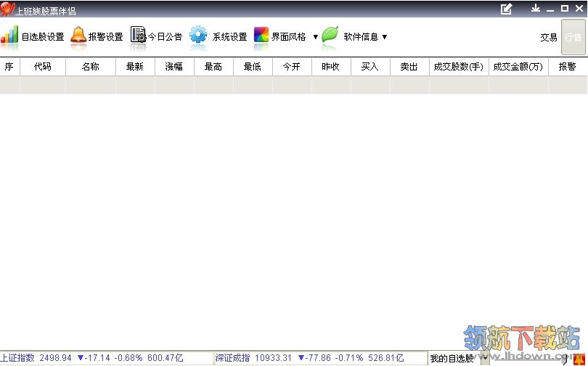Click the 系统设置 gear icon
Screen dimensions: 588x366
(198, 35)
